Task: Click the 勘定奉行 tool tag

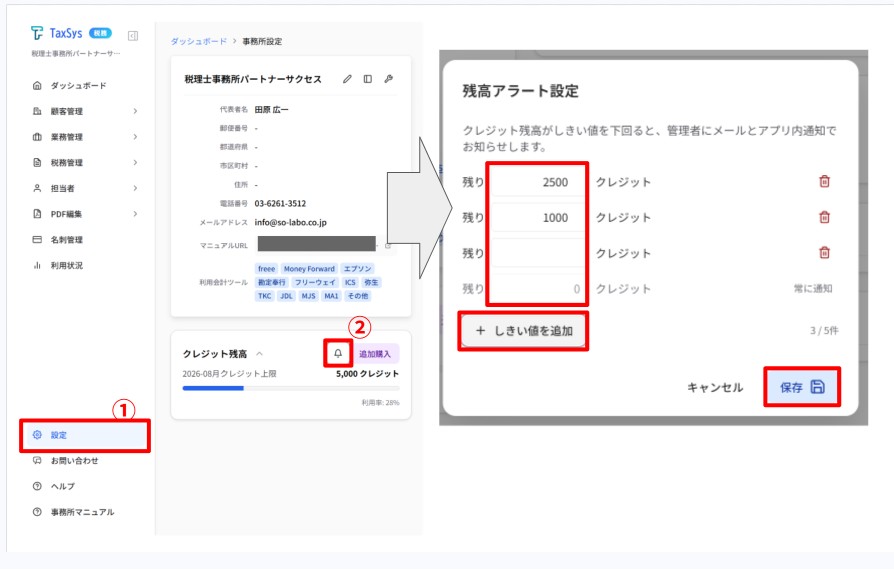Action: click(271, 282)
